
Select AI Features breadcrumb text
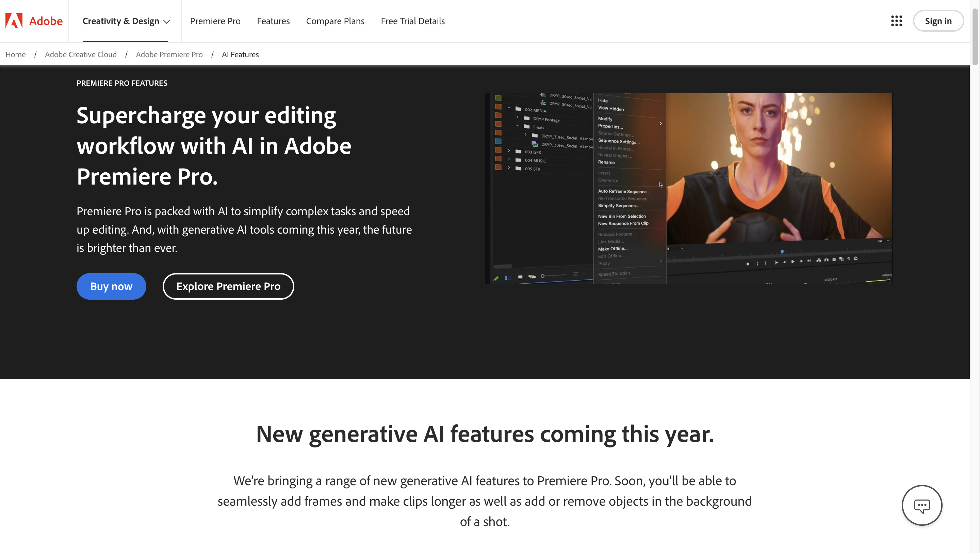coord(241,54)
